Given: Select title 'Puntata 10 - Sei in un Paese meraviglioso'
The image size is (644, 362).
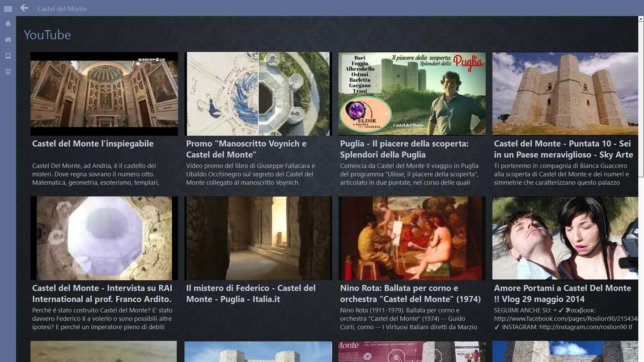Looking at the screenshot, I should point(563,149).
